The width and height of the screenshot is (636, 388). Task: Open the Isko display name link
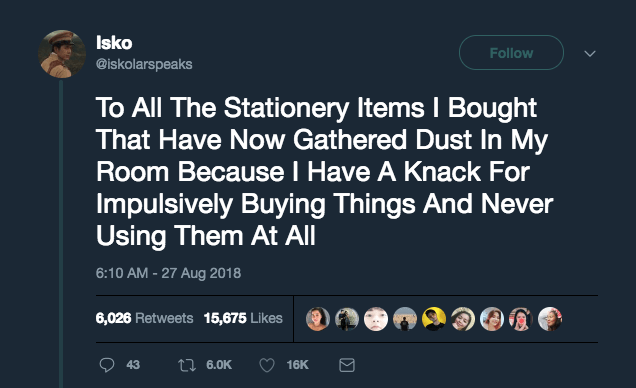pos(114,43)
